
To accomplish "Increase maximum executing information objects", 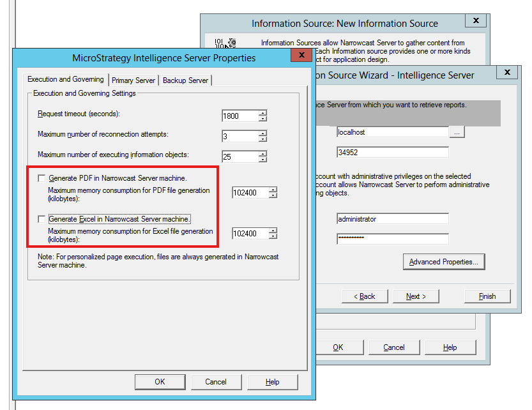I will pyautogui.click(x=263, y=154).
